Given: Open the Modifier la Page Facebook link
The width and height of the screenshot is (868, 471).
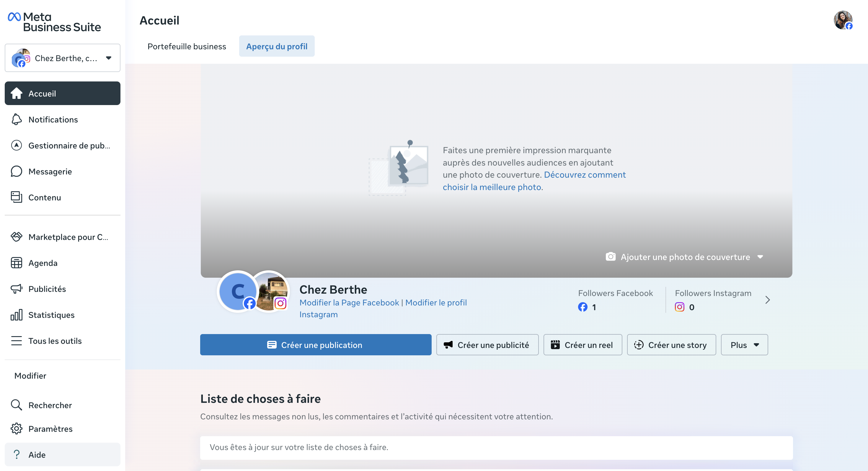Looking at the screenshot, I should (x=349, y=302).
